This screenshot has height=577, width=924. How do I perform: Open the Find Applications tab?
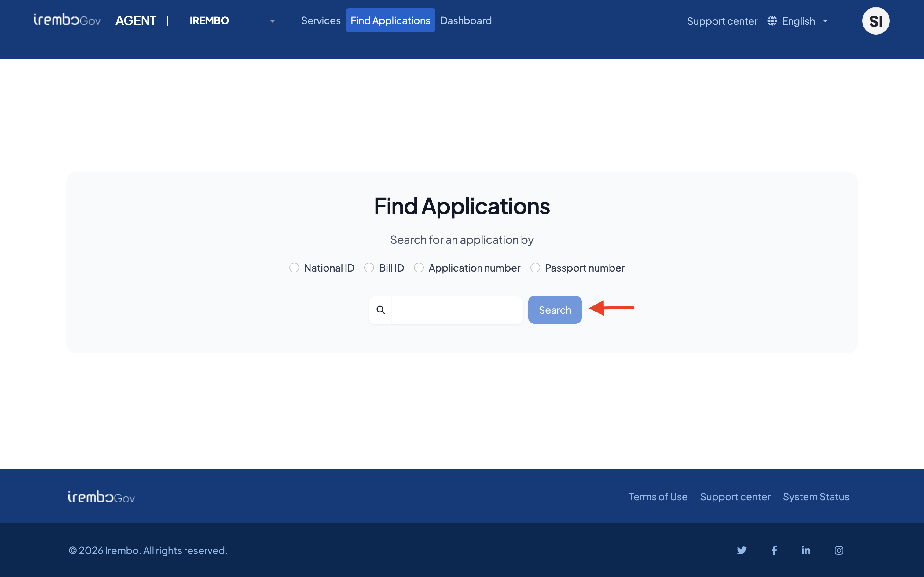pyautogui.click(x=390, y=20)
